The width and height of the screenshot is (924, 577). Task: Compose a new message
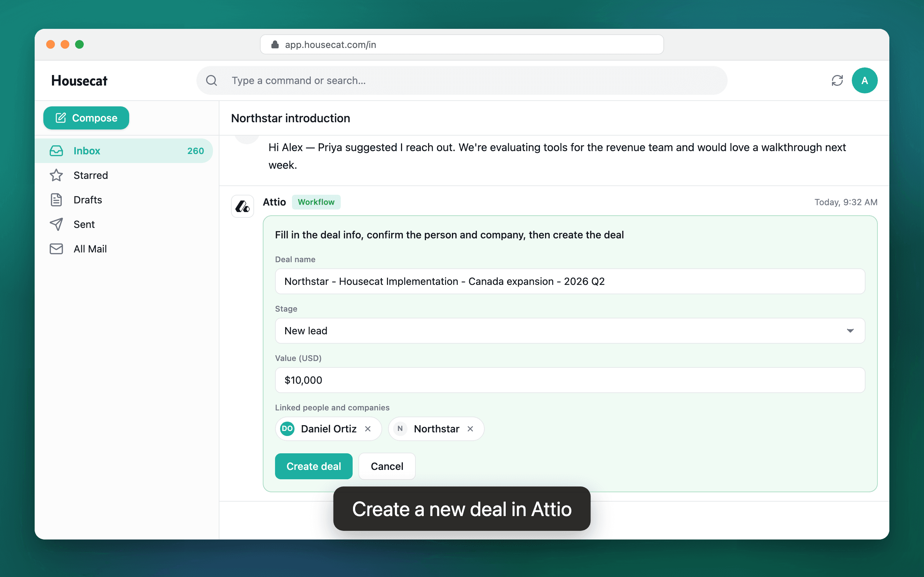pos(86,118)
